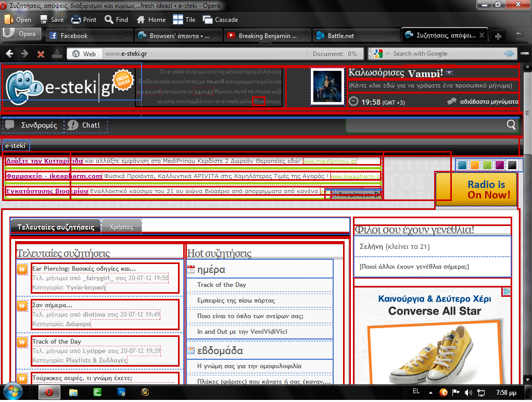Open the Find tool
532x402 pixels.
click(x=109, y=19)
